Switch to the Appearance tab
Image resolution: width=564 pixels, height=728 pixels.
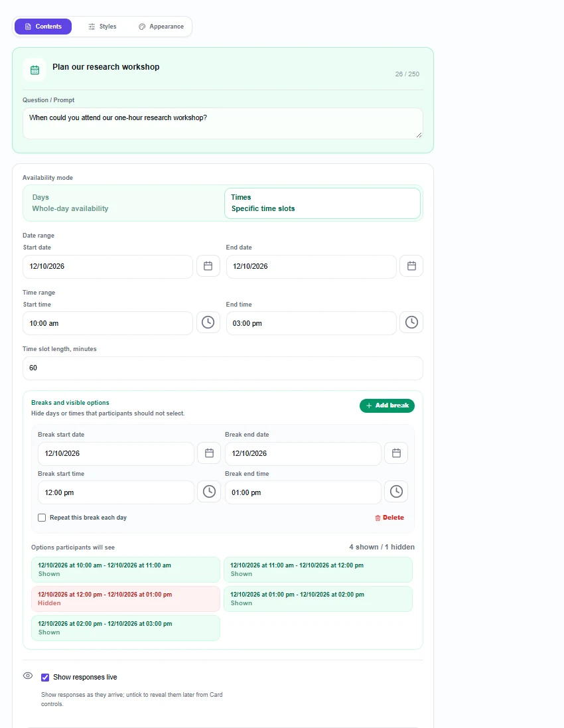tap(161, 27)
